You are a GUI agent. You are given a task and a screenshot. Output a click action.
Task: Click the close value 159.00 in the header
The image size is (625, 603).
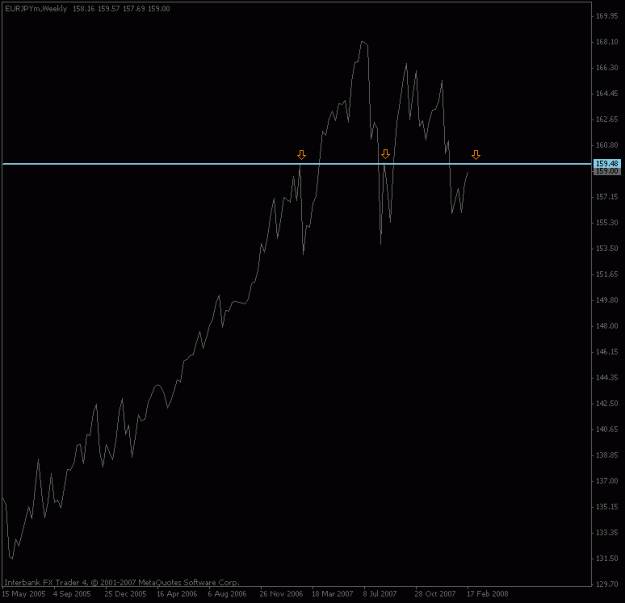[159, 9]
